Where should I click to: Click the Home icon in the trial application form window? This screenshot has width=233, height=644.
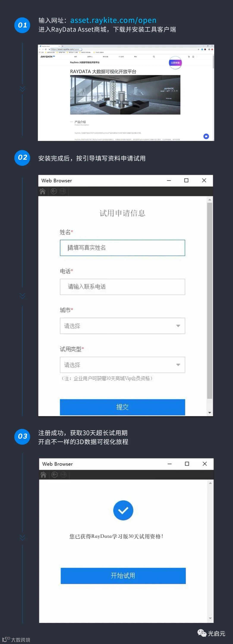(x=43, y=191)
